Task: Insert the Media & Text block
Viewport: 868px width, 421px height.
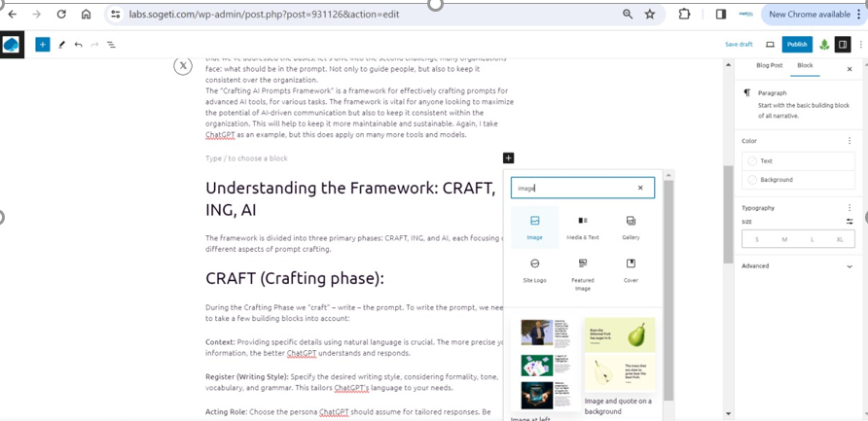Action: pyautogui.click(x=582, y=228)
